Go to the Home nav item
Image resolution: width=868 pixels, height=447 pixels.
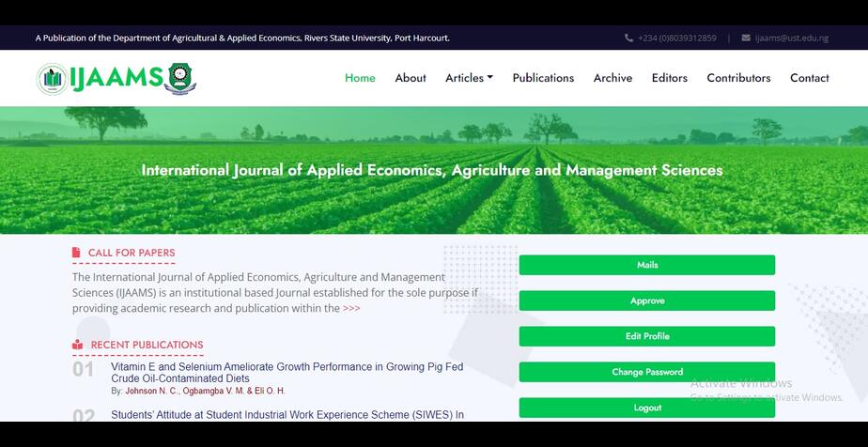(x=360, y=78)
